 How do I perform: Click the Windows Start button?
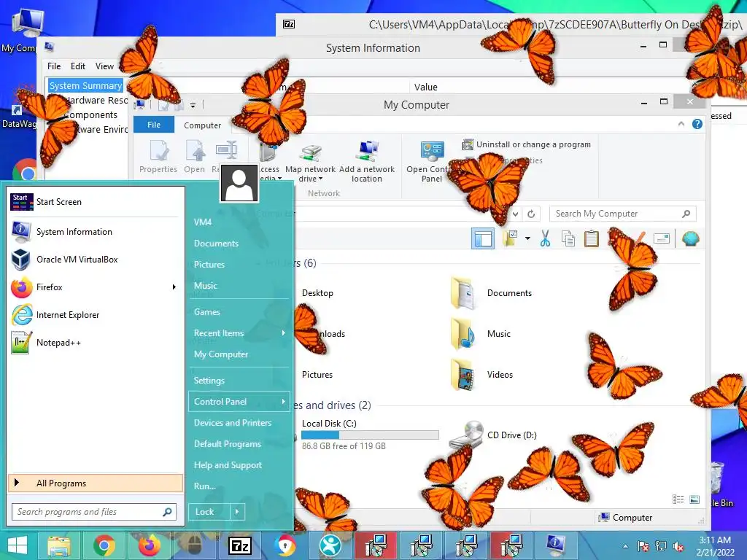18,545
